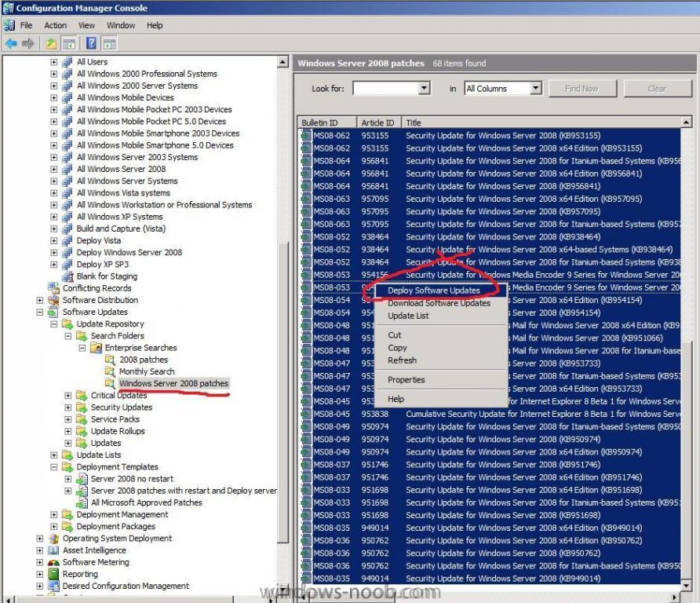Image resolution: width=700 pixels, height=603 pixels.
Task: Collapse the Software Updates node
Action: tap(40, 312)
